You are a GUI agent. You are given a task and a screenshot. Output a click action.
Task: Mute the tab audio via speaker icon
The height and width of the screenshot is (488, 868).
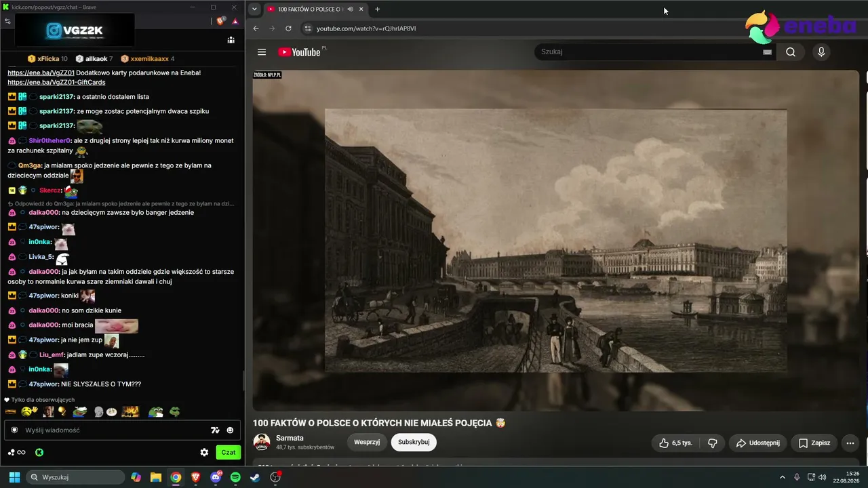click(351, 9)
